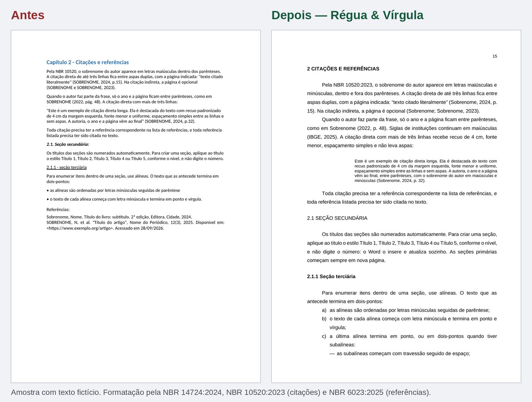This screenshot has height=402, width=532.
Task: Select the blue "Capítulo 2 - Citações e referências" title
Action: [87, 62]
